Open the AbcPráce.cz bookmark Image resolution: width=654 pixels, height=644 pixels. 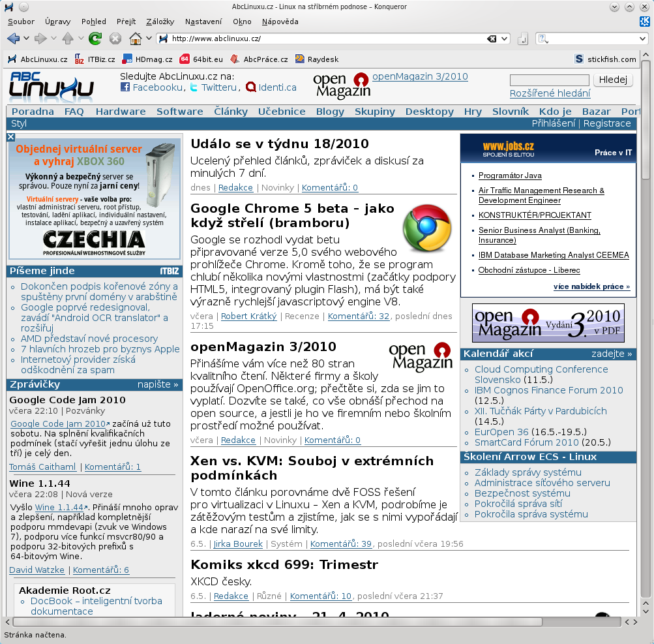[x=259, y=59]
